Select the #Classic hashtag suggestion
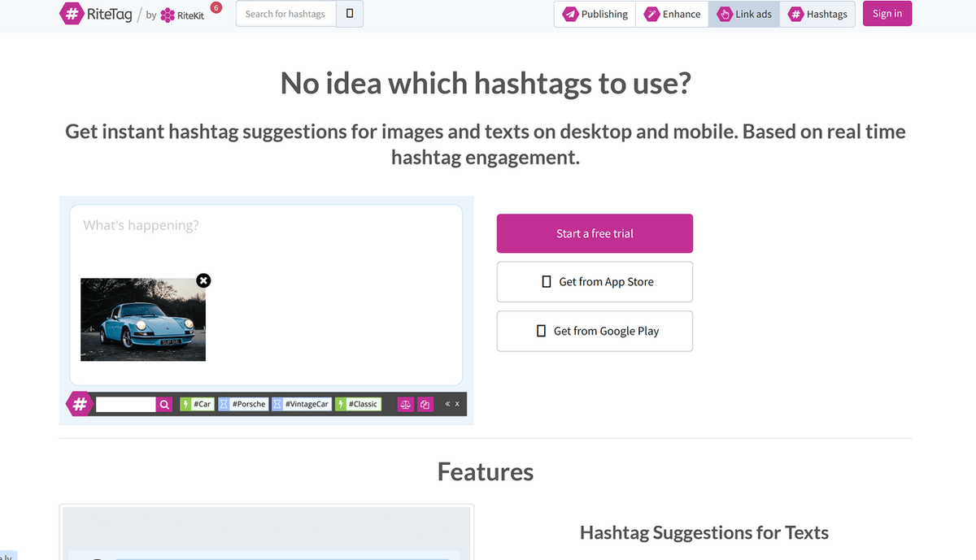The height and width of the screenshot is (560, 976). tap(358, 404)
